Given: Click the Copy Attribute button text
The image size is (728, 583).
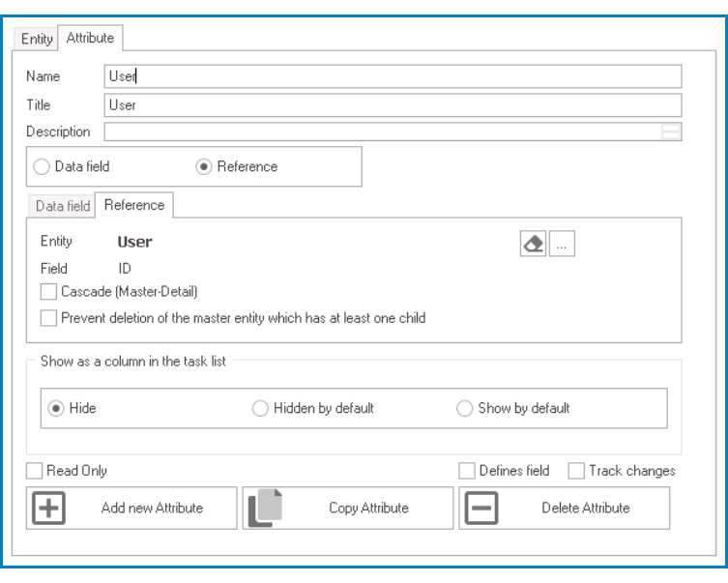Looking at the screenshot, I should tap(368, 508).
